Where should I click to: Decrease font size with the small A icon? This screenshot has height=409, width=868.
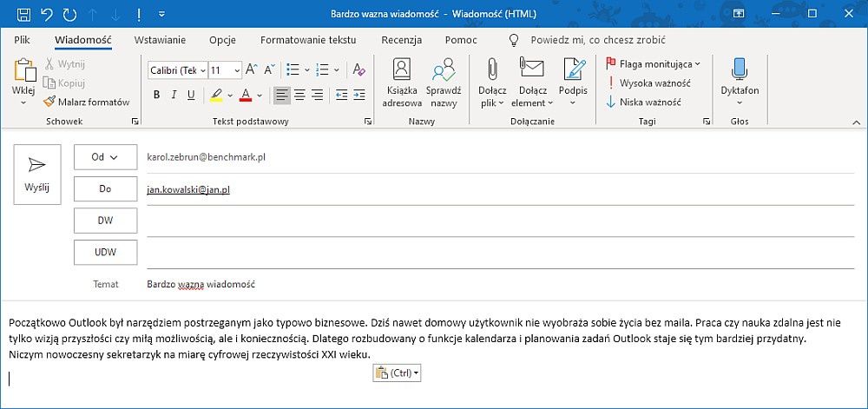coord(270,69)
